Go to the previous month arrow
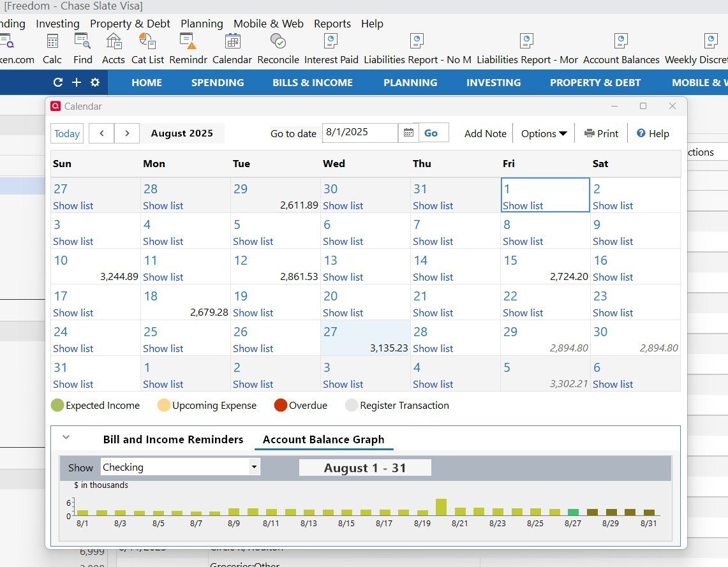 (101, 133)
